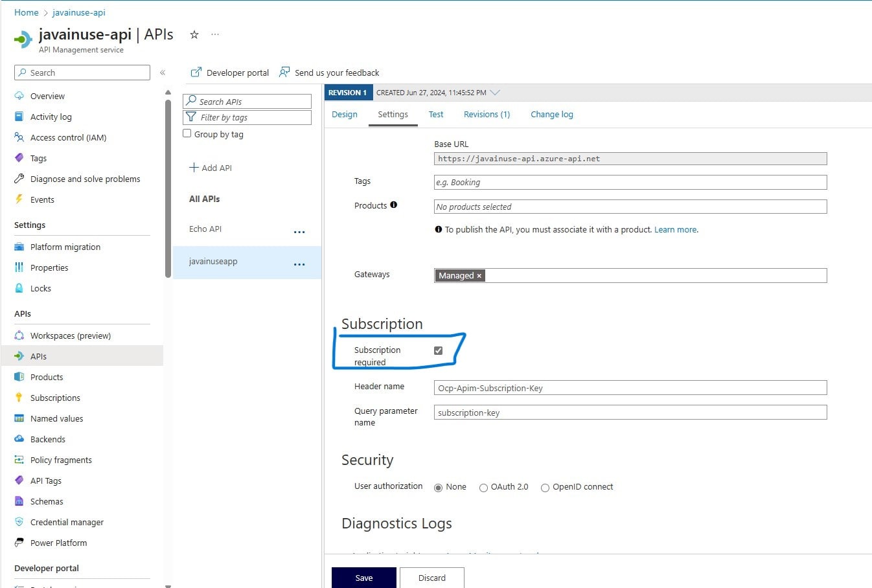Click the Base URL field
This screenshot has height=588, width=872.
630,159
